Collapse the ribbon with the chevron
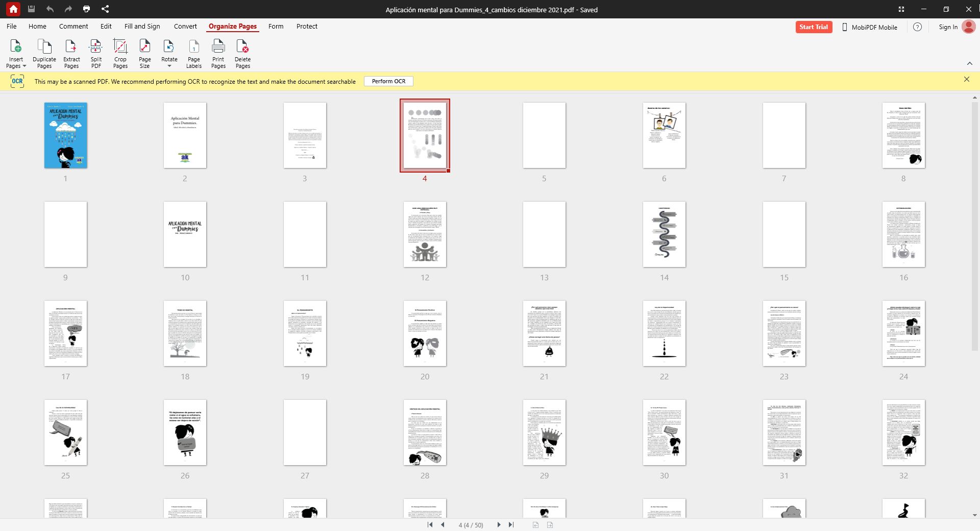The width and height of the screenshot is (980, 531). (x=969, y=63)
